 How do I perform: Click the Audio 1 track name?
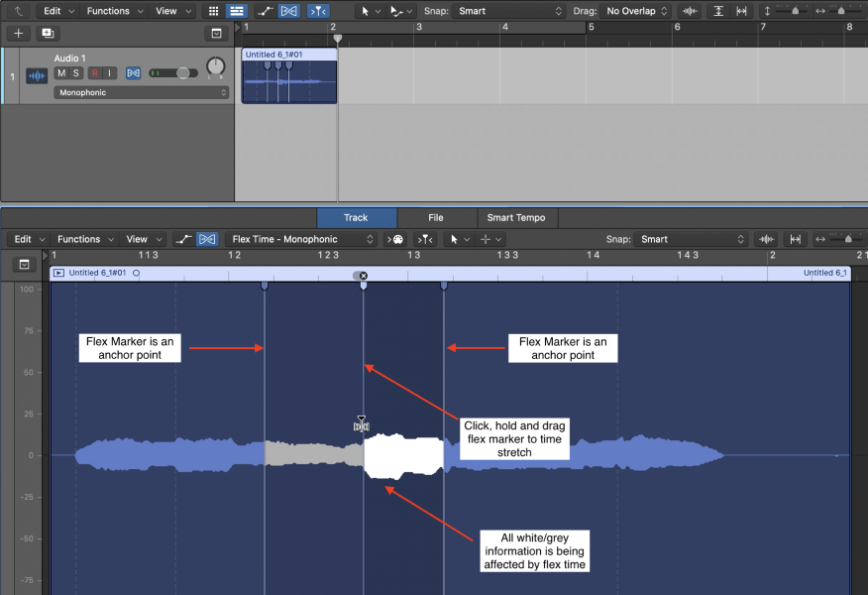pyautogui.click(x=69, y=59)
